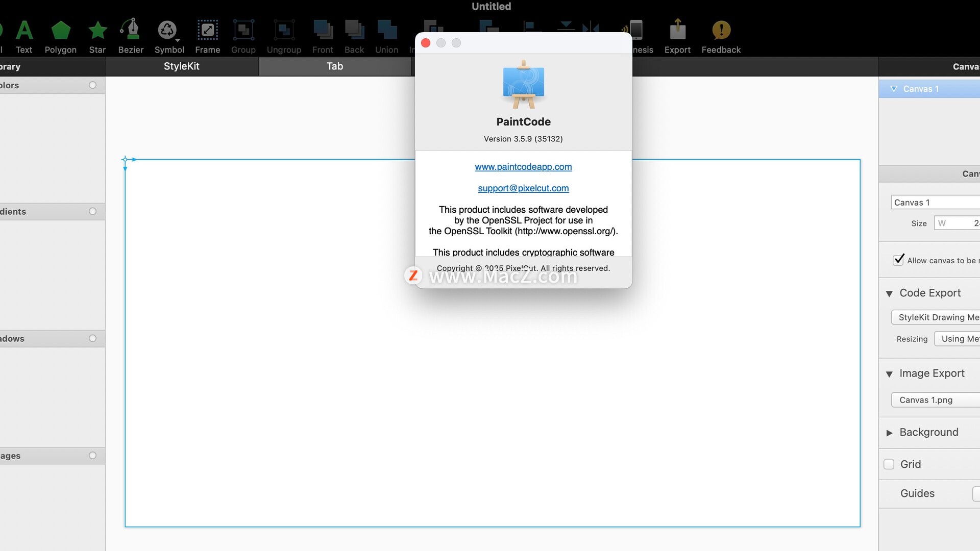This screenshot has width=980, height=551.
Task: Click the Symbol tool icon
Action: click(x=167, y=30)
